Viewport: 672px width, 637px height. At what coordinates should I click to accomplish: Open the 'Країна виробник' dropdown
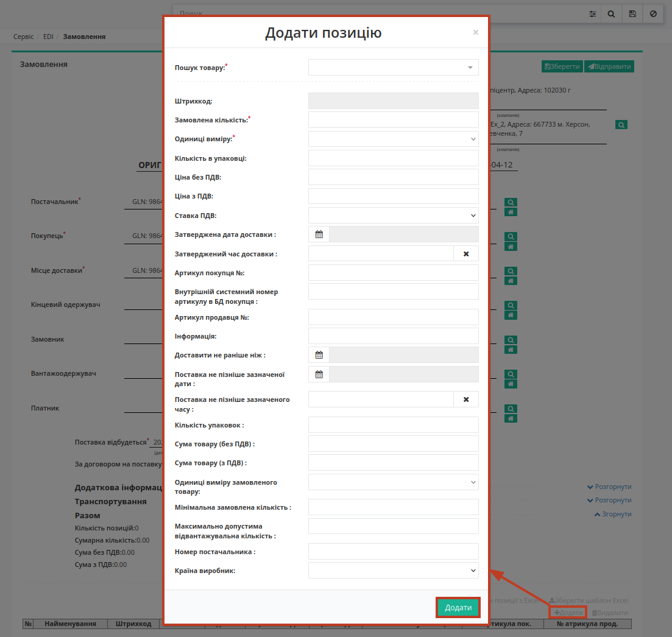tap(393, 571)
